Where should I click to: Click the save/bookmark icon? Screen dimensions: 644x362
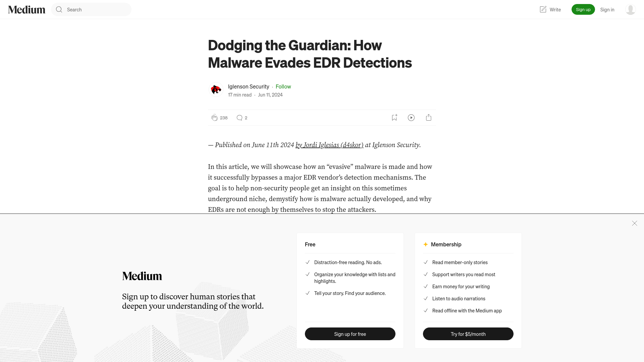(394, 117)
